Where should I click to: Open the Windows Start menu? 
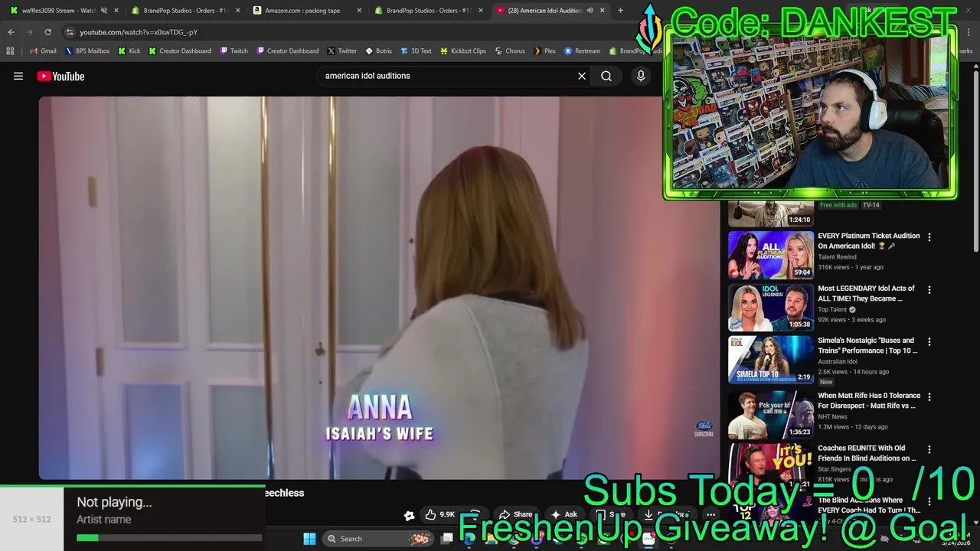(x=309, y=539)
